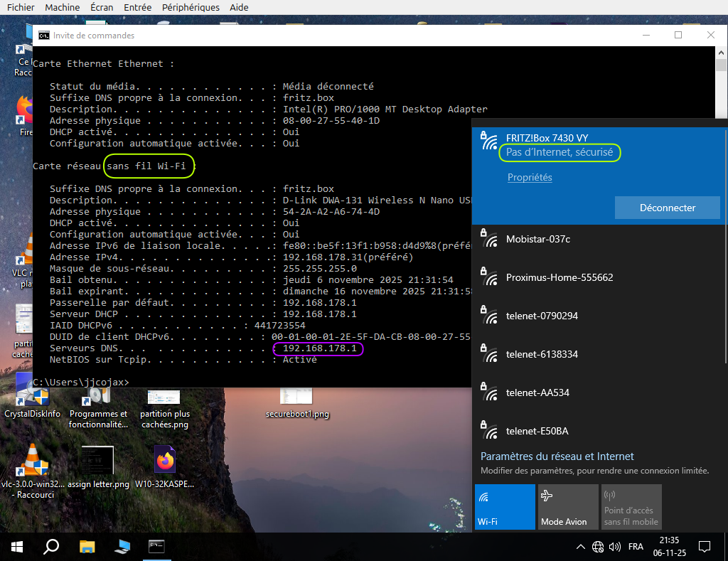Select the telenet-0790294 network
728x561 pixels.
pyautogui.click(x=598, y=316)
